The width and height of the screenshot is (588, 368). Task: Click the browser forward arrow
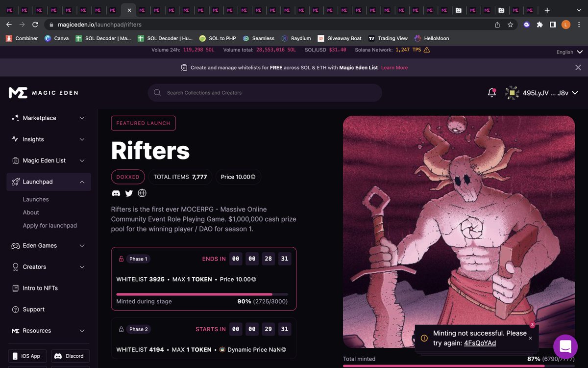[22, 25]
